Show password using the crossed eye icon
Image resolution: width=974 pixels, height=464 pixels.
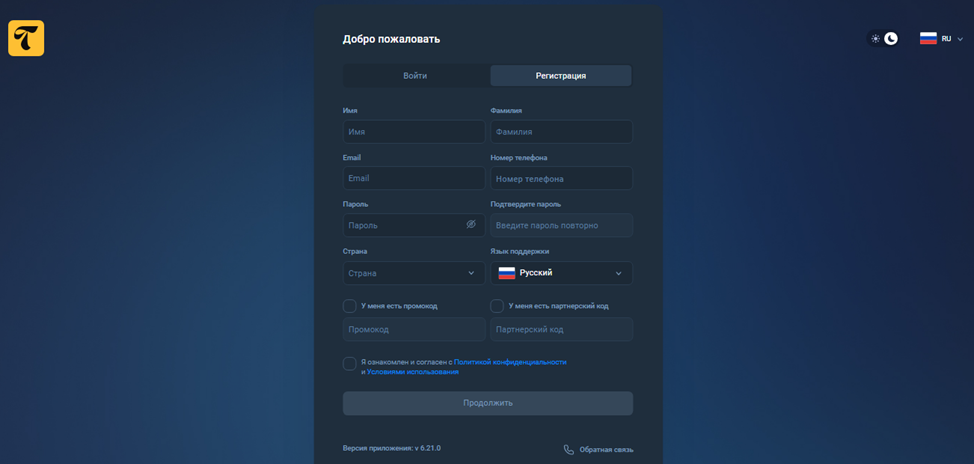pos(471,225)
